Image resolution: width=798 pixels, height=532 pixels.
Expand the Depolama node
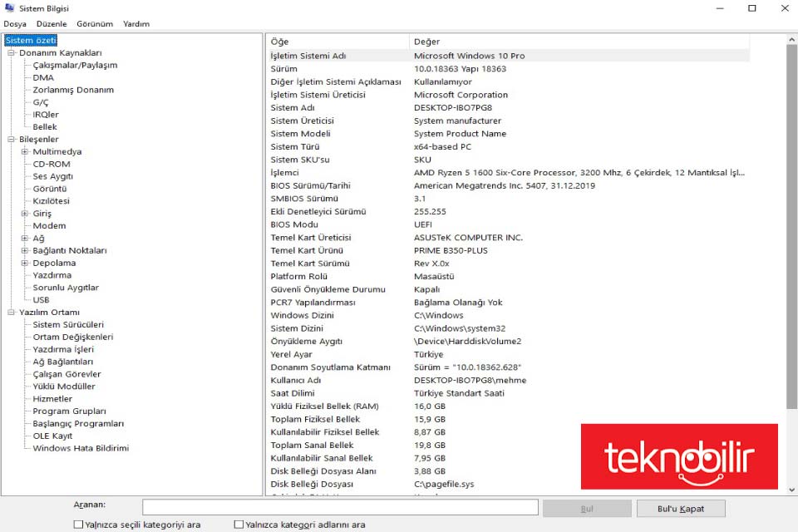pos(24,263)
